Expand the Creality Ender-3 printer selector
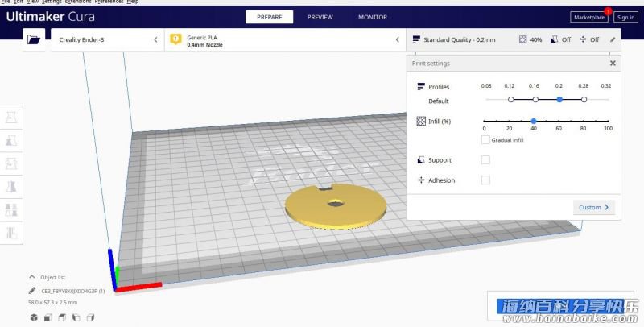The height and width of the screenshot is (327, 644). point(107,39)
